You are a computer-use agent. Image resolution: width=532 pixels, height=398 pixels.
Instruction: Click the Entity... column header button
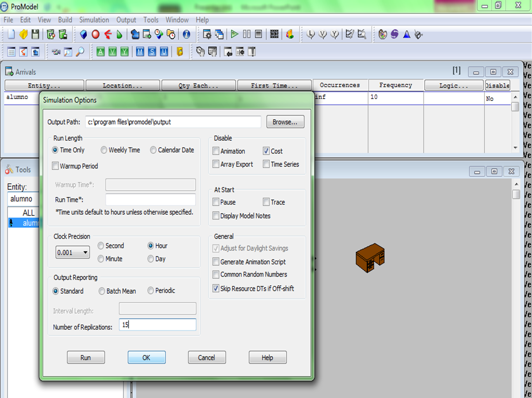pos(44,86)
